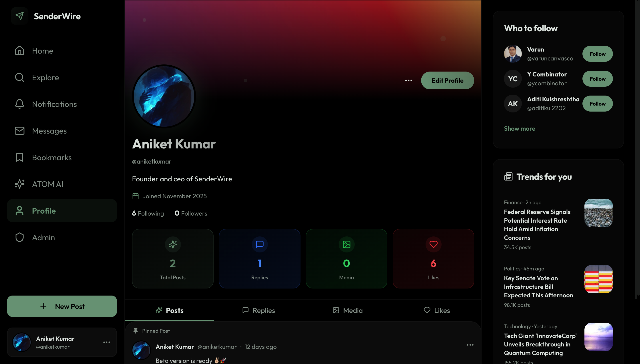This screenshot has width=640, height=364.
Task: Switch to the Replies tab
Action: 258,310
